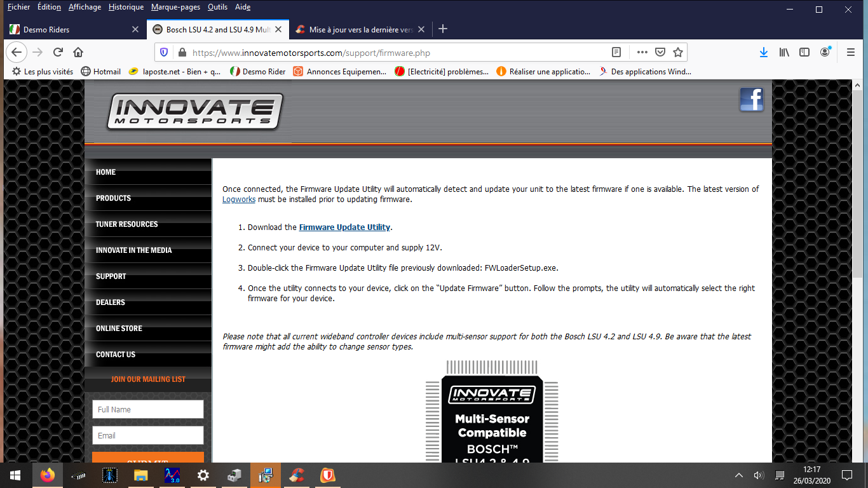
Task: Open the Aide menu
Action: (243, 7)
